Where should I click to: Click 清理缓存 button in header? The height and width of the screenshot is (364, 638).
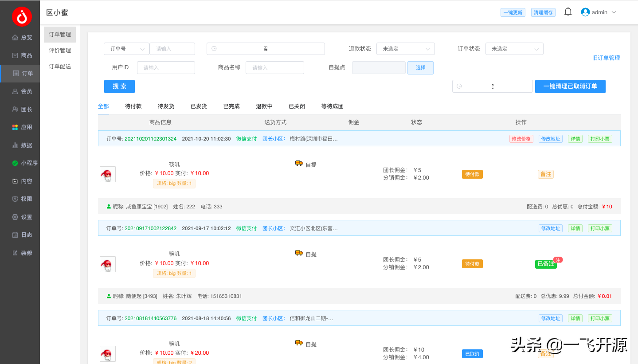point(544,12)
